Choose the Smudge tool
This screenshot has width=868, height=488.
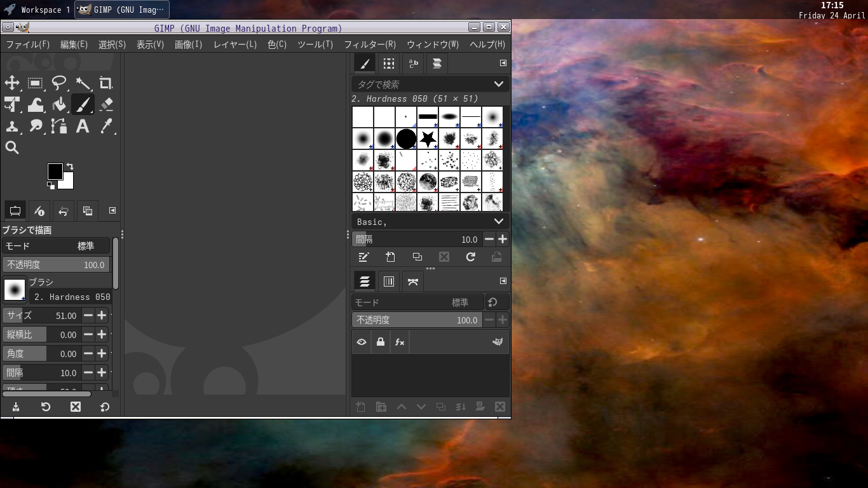click(36, 126)
